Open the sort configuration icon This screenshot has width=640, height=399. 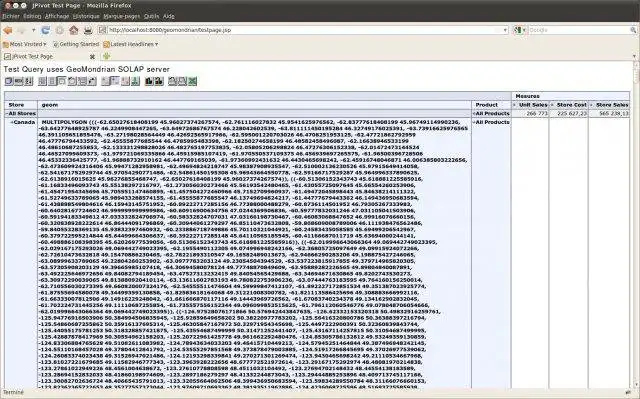(29, 81)
